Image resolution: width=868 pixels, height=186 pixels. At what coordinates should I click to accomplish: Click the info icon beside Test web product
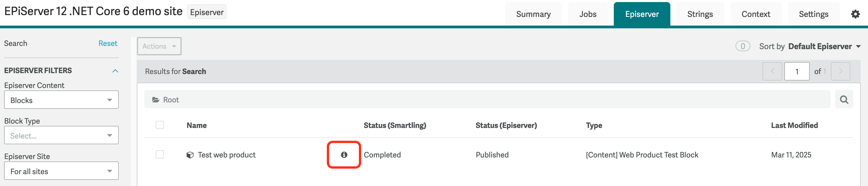[344, 155]
